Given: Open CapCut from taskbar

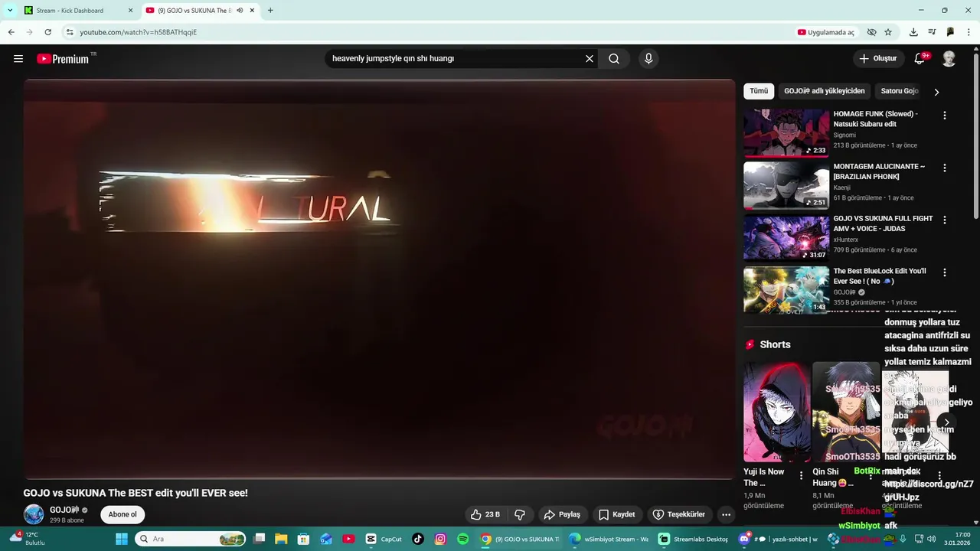Looking at the screenshot, I should tap(383, 539).
